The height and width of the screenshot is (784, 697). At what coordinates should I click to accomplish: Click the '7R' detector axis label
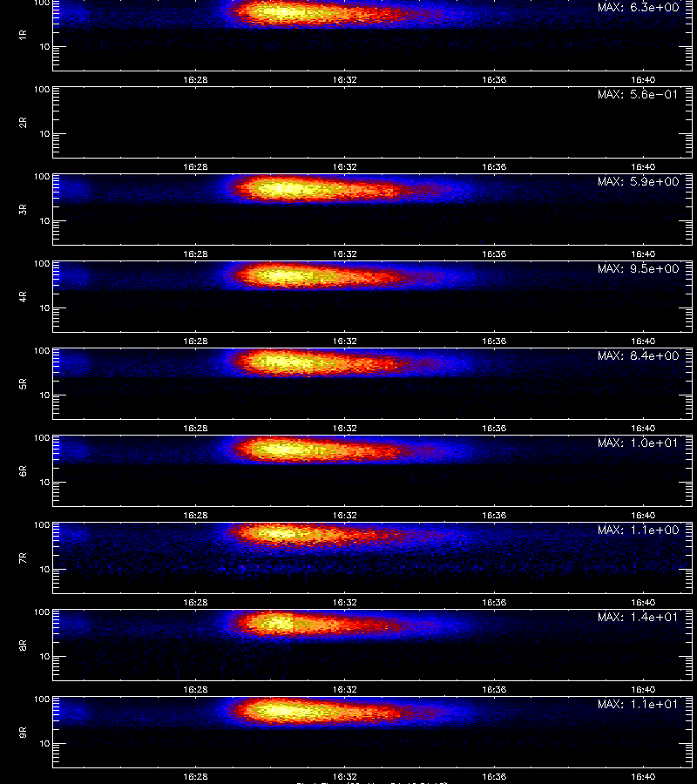pos(23,558)
